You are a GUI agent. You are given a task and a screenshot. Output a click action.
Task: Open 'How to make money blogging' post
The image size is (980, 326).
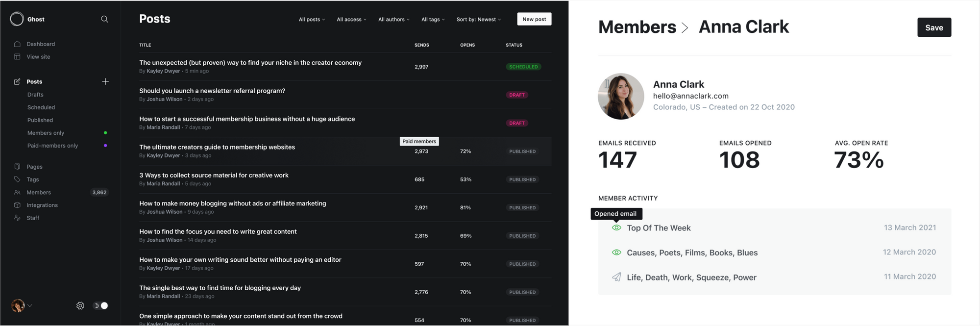233,203
